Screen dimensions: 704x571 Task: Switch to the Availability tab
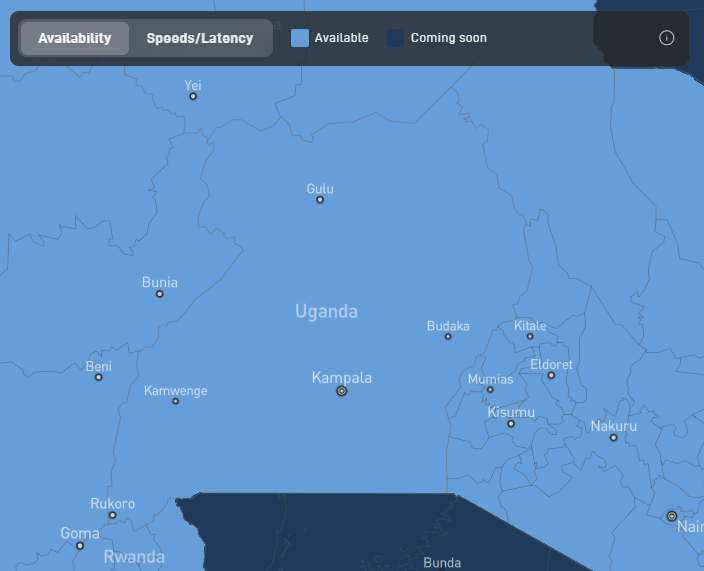click(x=75, y=38)
